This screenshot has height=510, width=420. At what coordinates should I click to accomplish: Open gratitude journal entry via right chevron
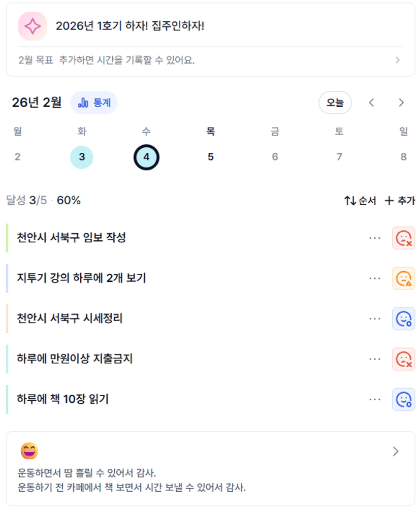point(396,452)
